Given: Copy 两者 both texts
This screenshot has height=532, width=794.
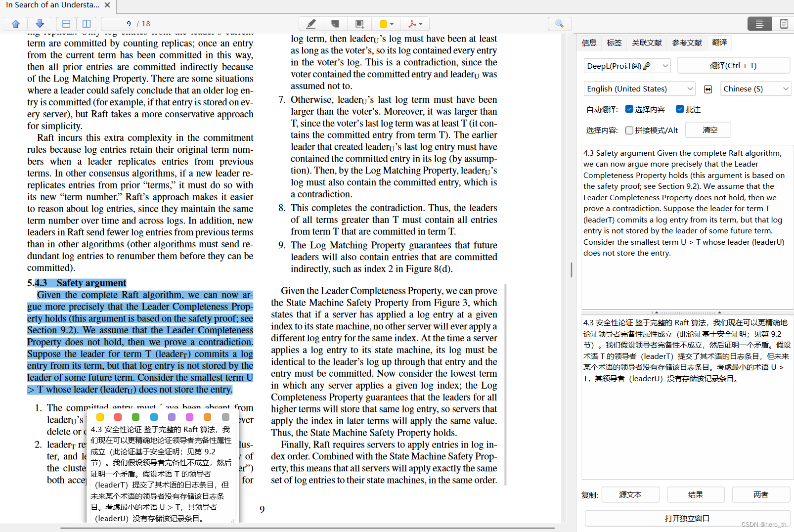Looking at the screenshot, I should click(761, 494).
